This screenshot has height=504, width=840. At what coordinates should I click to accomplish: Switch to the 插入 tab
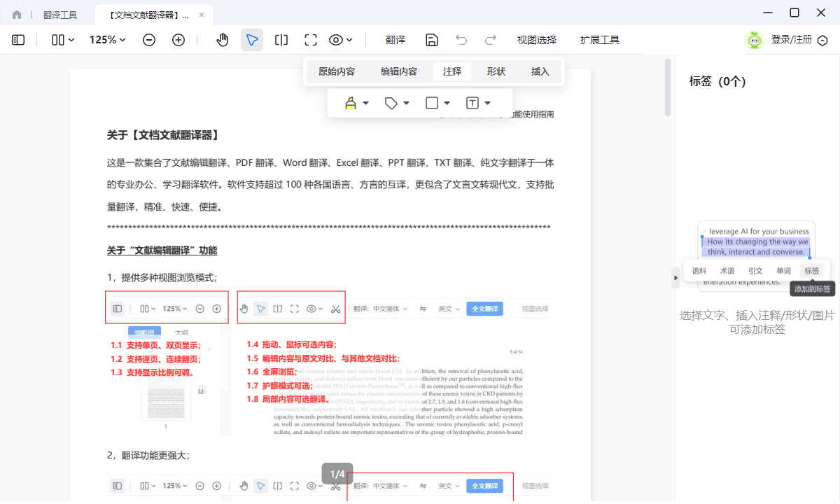tap(540, 71)
